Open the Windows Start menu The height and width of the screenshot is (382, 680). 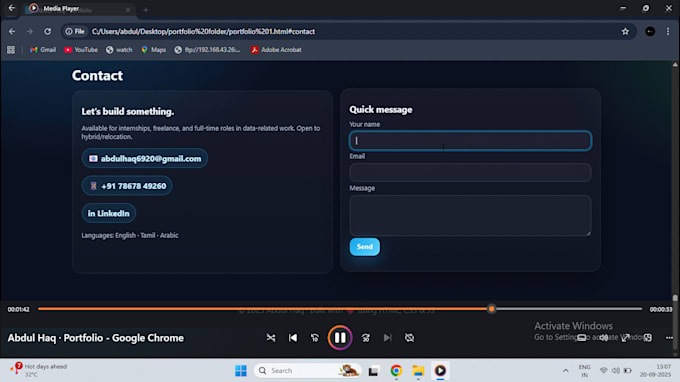pyautogui.click(x=241, y=370)
